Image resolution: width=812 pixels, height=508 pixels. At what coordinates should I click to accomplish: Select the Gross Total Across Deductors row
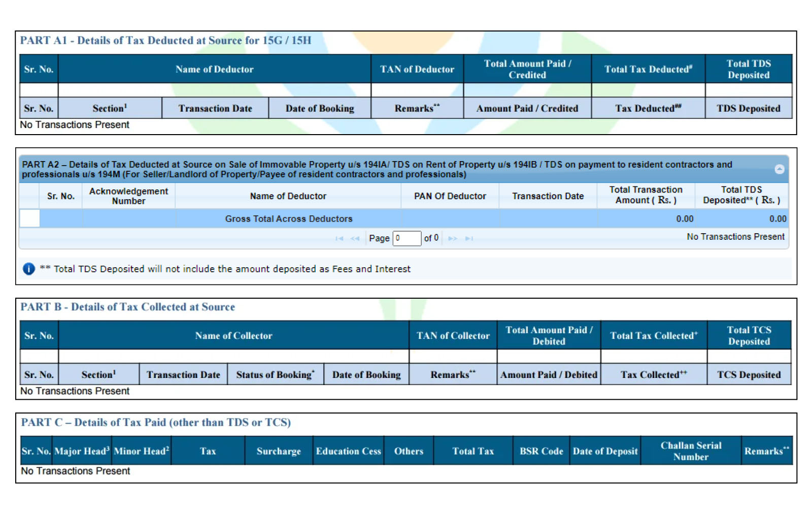[288, 218]
